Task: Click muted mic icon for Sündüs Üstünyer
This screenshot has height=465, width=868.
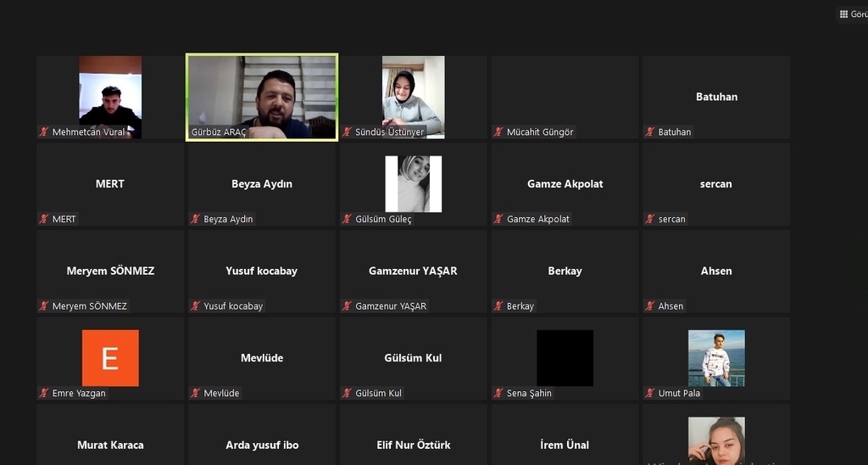Action: 348,132
